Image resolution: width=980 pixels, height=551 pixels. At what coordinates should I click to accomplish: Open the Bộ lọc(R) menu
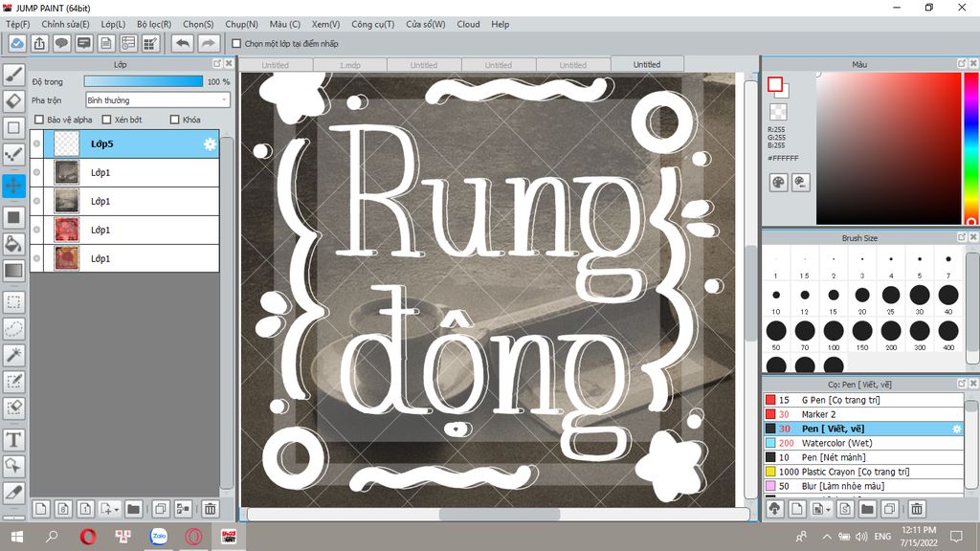coord(154,24)
